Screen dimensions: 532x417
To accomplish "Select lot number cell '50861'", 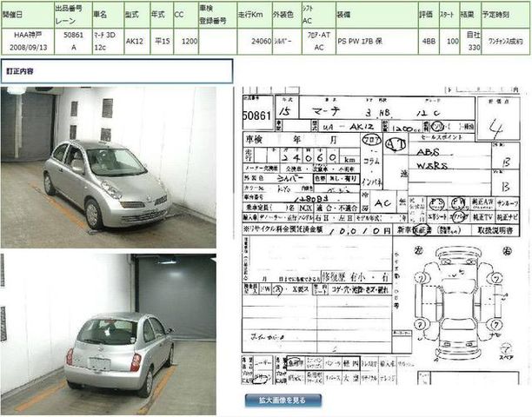I will (73, 35).
